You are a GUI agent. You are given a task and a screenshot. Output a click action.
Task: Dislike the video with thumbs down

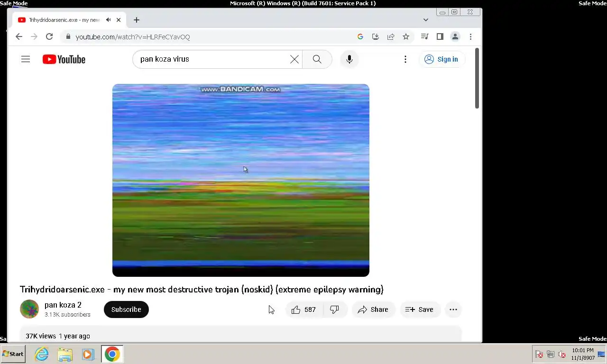click(335, 309)
